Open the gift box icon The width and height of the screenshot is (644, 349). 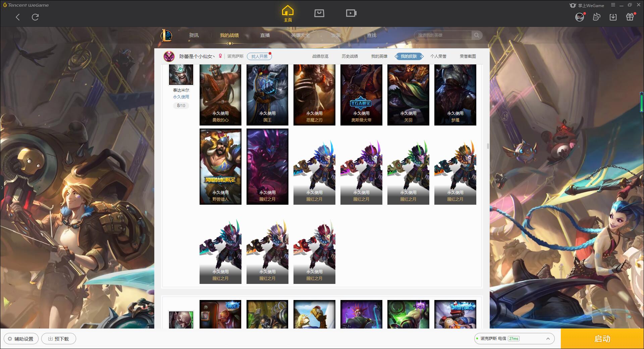point(630,17)
